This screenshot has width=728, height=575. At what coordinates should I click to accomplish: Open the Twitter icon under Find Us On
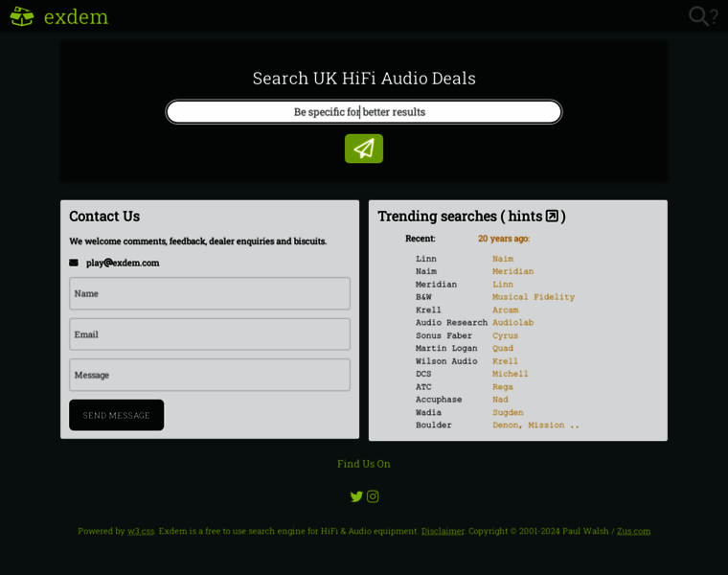356,496
